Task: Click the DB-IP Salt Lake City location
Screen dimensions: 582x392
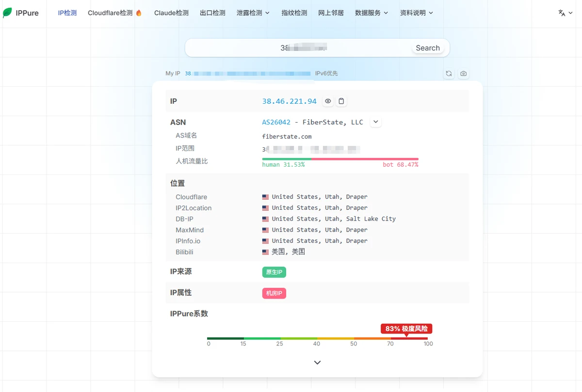Action: click(x=334, y=219)
